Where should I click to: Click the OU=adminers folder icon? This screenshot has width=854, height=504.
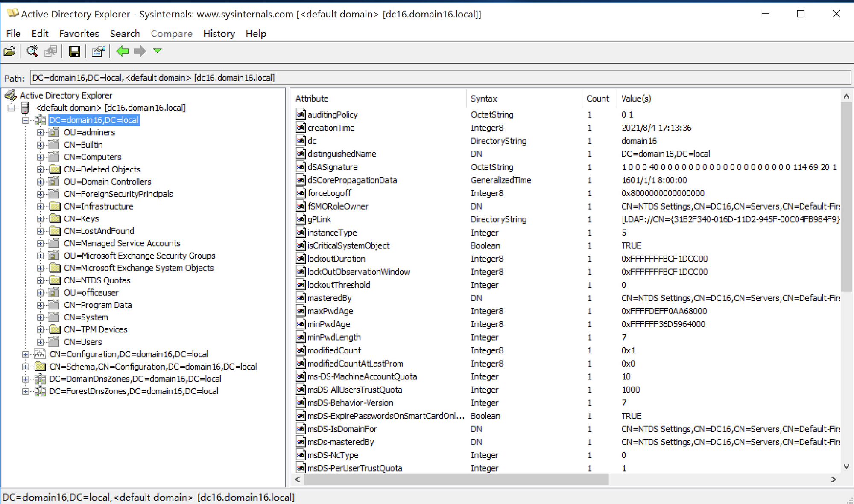click(54, 132)
